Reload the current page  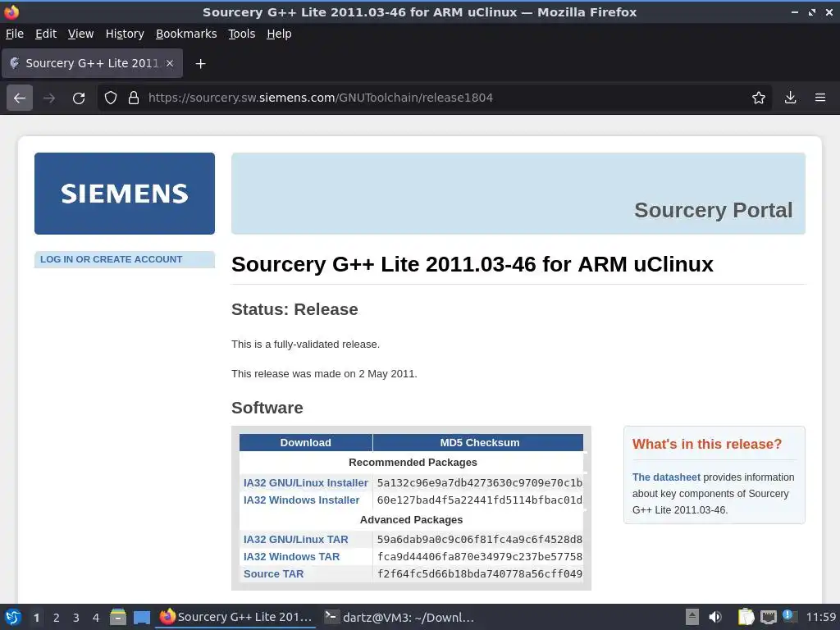pyautogui.click(x=79, y=98)
